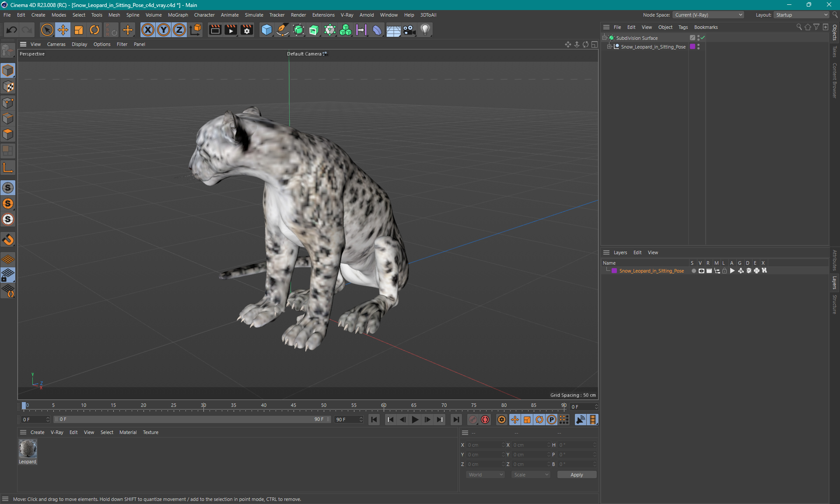
Task: Switch to Polygons mode
Action: [x=8, y=134]
